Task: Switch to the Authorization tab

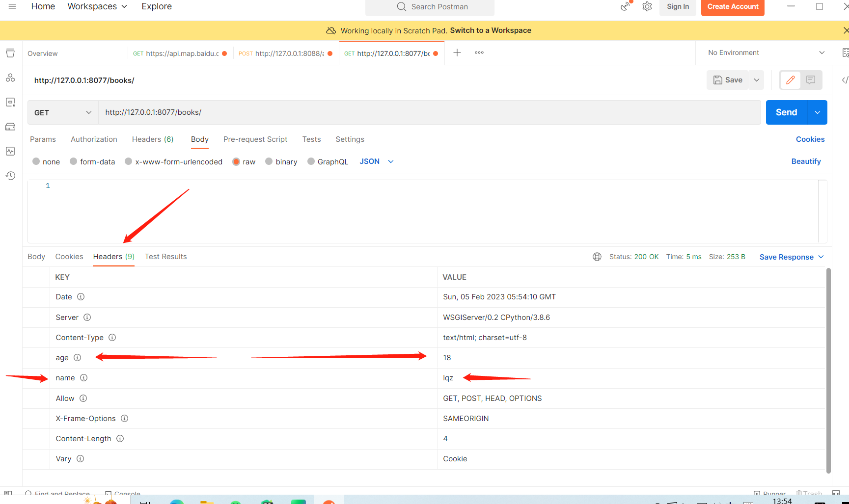Action: (x=94, y=139)
